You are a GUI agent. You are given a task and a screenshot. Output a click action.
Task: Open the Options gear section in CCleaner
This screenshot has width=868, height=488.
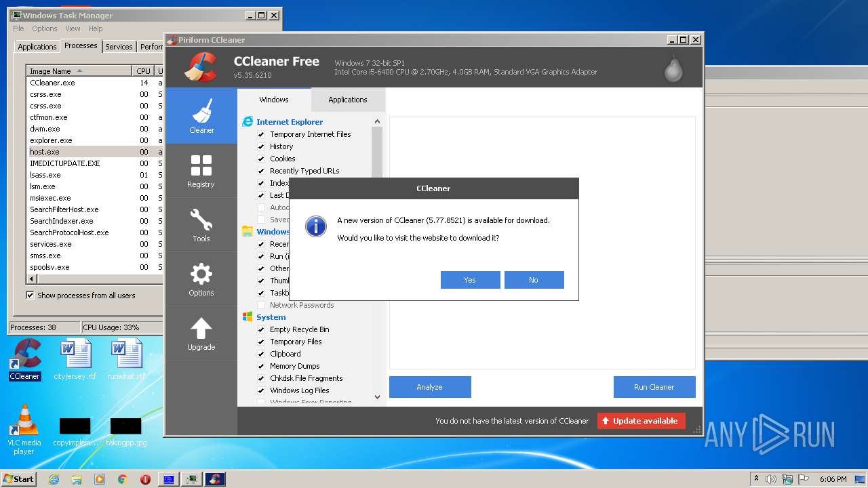tap(201, 279)
